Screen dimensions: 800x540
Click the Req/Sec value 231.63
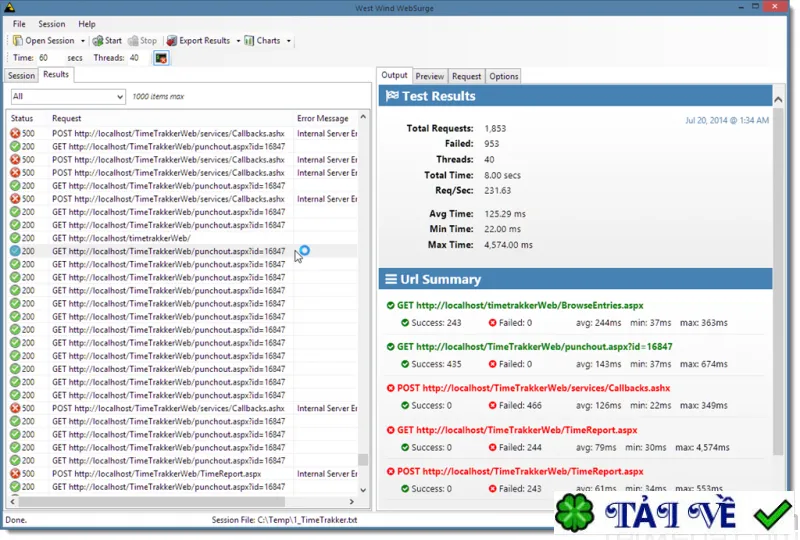(x=497, y=190)
